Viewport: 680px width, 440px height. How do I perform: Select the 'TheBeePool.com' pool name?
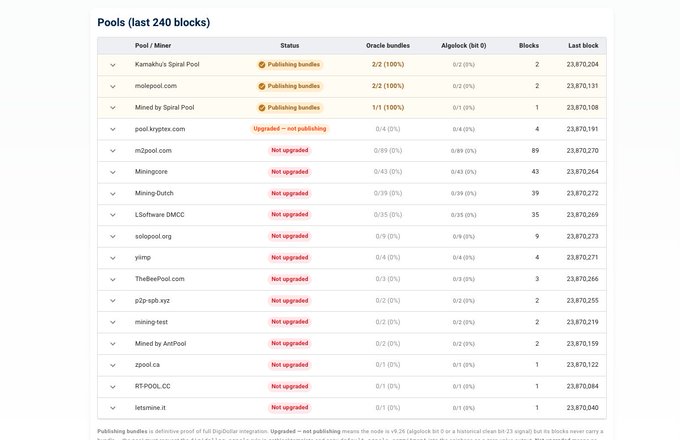(x=160, y=279)
